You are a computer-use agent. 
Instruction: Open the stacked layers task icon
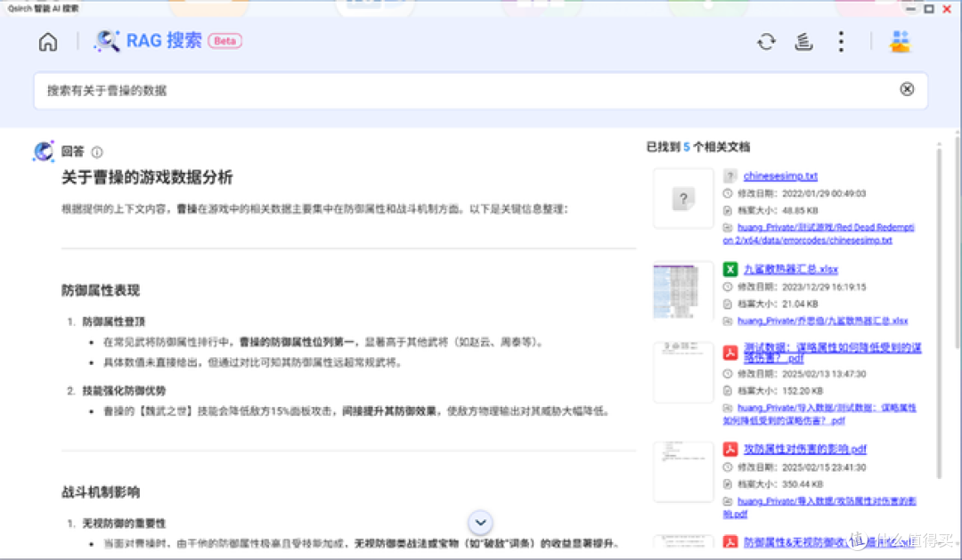click(x=803, y=42)
